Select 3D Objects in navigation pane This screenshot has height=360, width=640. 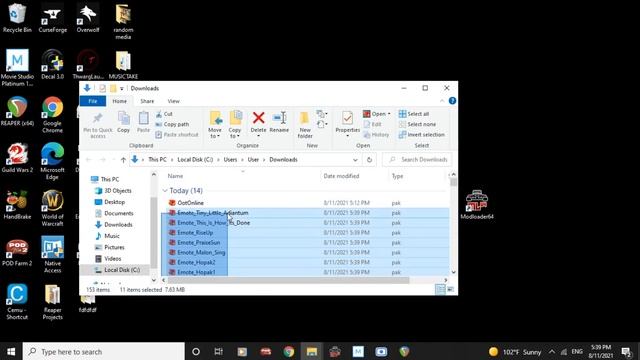pos(113,191)
